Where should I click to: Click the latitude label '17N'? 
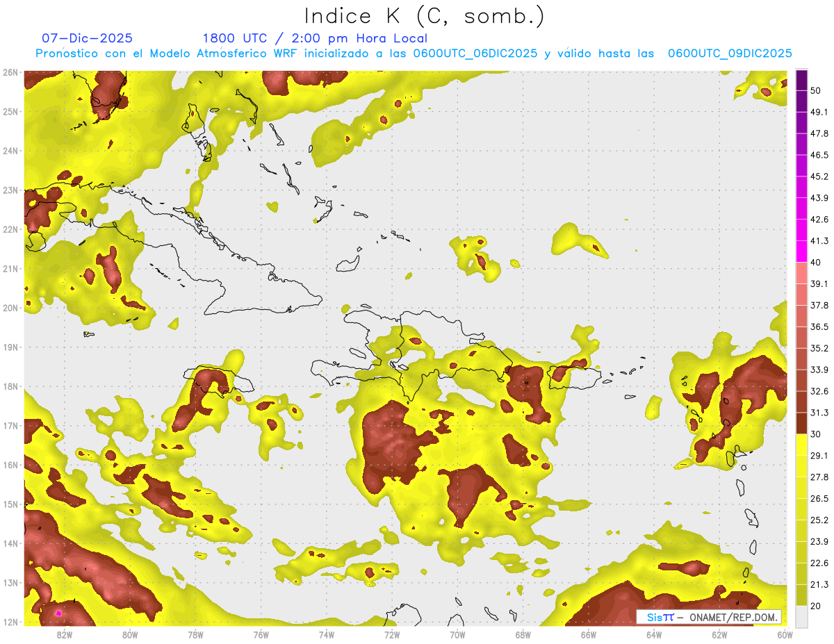click(10, 426)
